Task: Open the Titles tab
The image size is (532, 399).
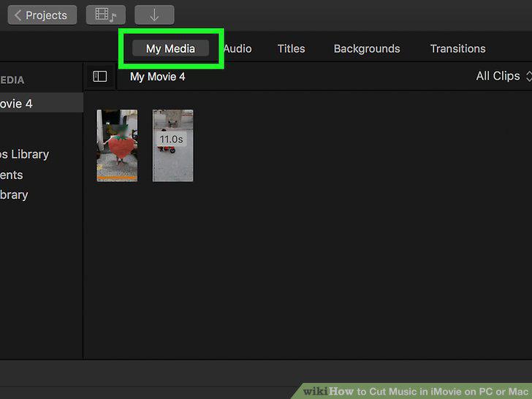Action: [291, 48]
